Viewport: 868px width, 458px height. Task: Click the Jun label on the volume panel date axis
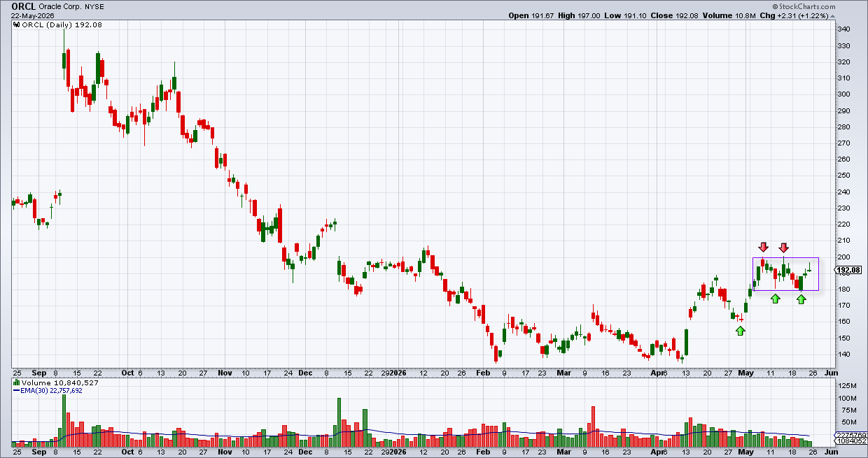[x=830, y=452]
